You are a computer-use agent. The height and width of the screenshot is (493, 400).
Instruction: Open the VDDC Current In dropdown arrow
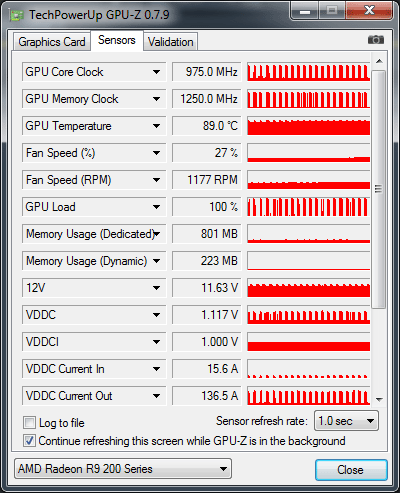[156, 369]
